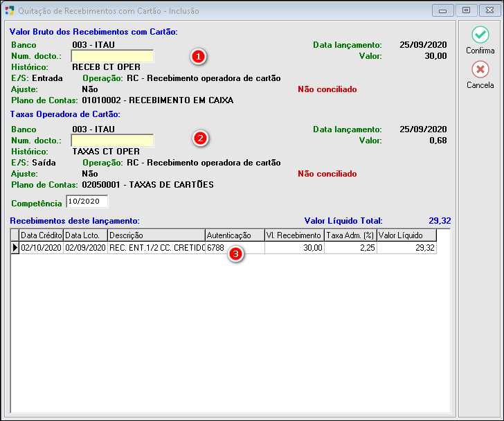Click the Taxa Adm. (%) column header
The height and width of the screenshot is (421, 504).
coord(351,235)
